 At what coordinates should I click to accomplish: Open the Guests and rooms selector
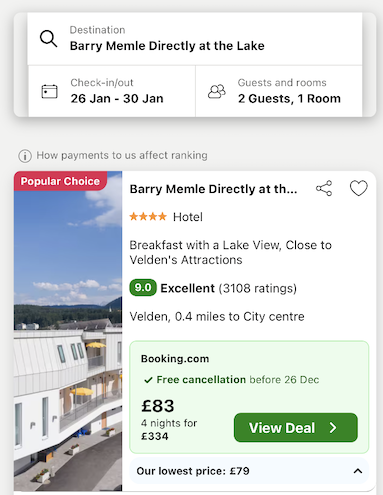[279, 91]
